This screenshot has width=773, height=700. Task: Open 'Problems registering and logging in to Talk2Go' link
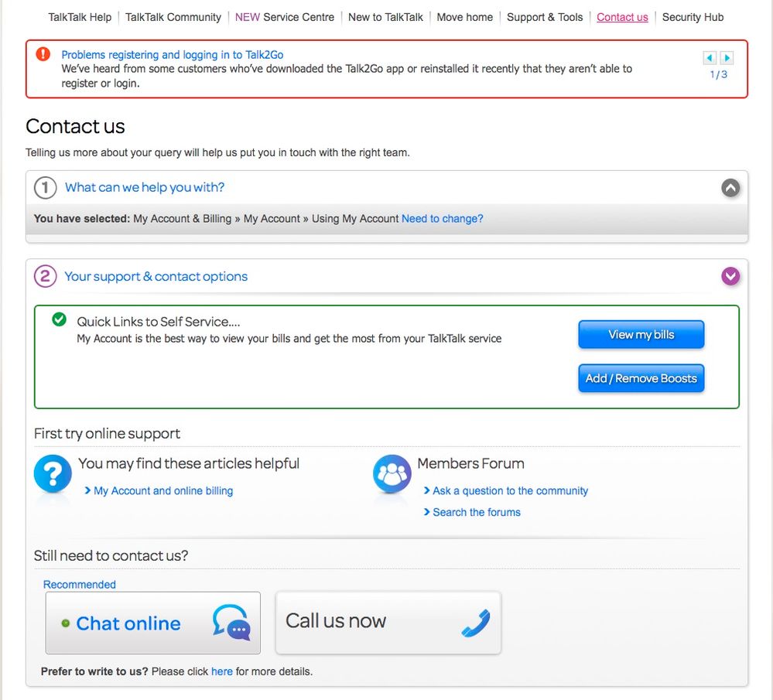[x=172, y=55]
